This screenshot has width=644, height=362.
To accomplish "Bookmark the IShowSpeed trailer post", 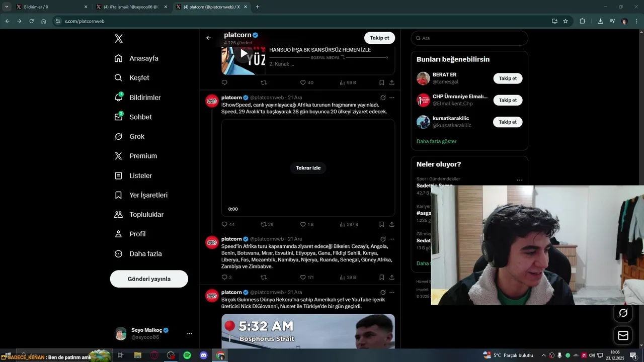I will click(x=382, y=224).
